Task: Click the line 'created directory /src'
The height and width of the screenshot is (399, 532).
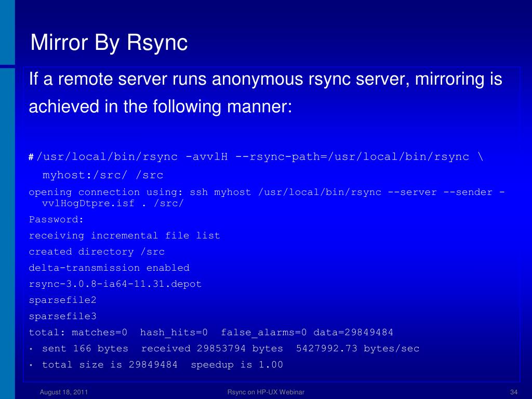Action: pyautogui.click(x=97, y=252)
